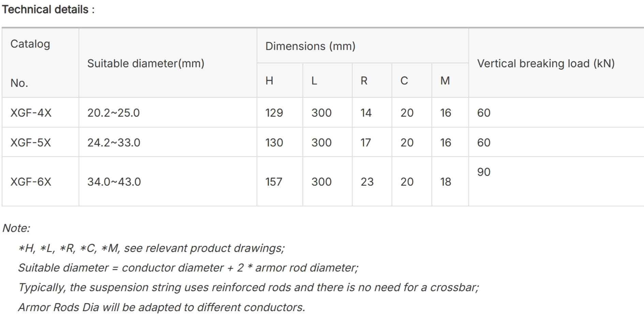
Task: Select the Dimensions (mm) header cell
Action: point(363,46)
